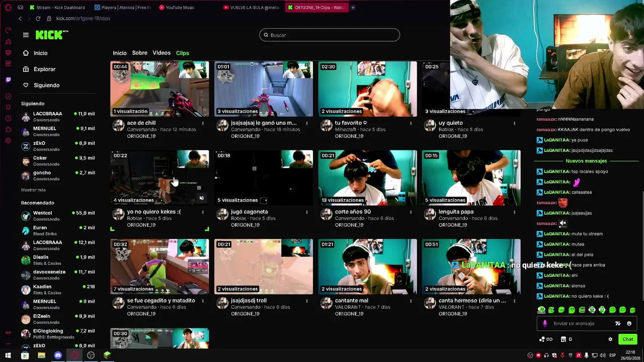Click the purple microphone icon in chat
Image resolution: width=644 pixels, height=362 pixels.
click(x=544, y=323)
